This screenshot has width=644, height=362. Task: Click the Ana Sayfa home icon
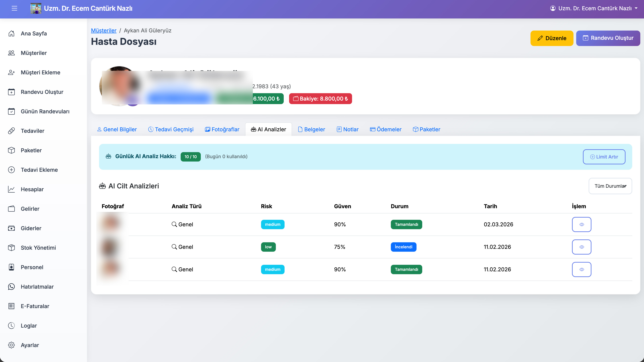click(11, 33)
